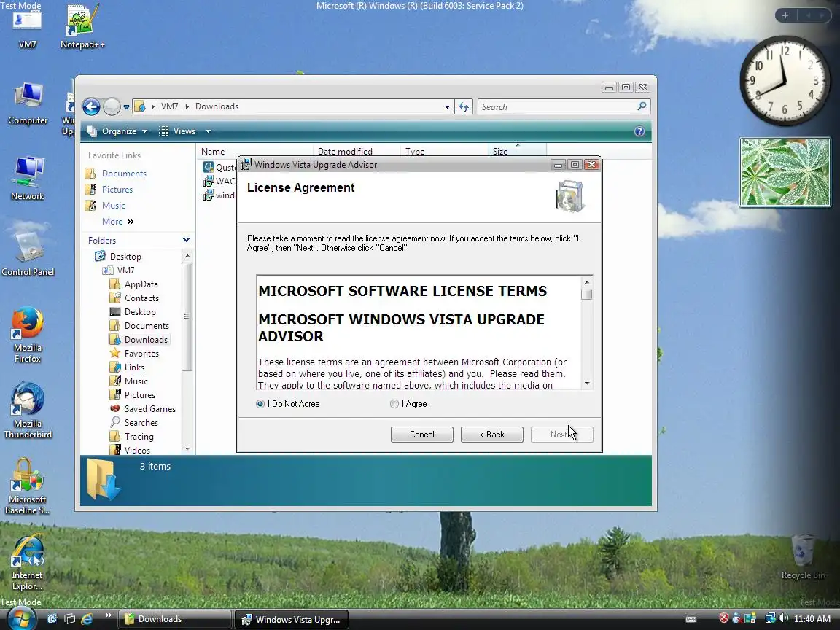The width and height of the screenshot is (840, 630).
Task: Click the slideshow photo gadget
Action: [785, 172]
